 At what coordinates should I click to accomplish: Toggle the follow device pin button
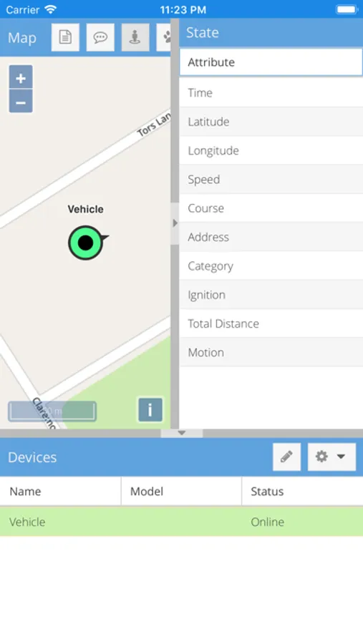pos(135,37)
